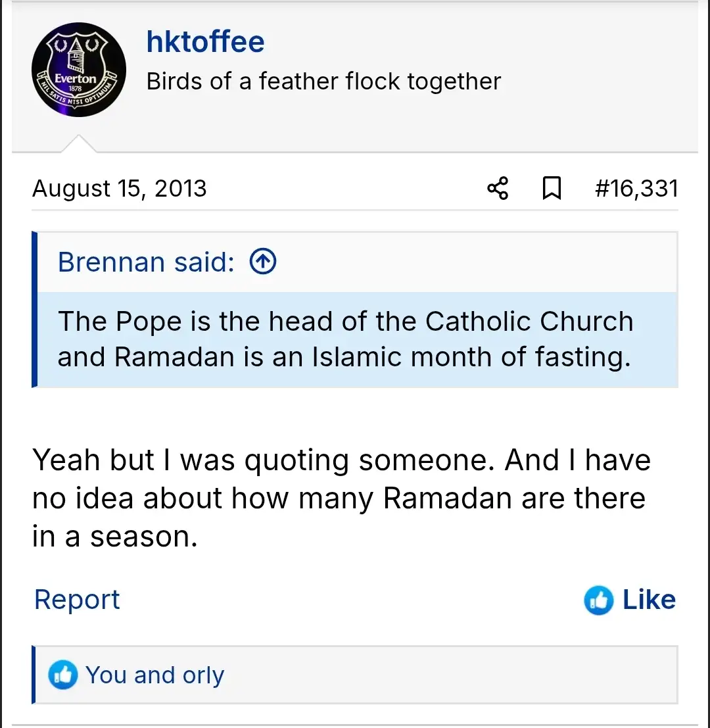This screenshot has height=728, width=710.
Task: Click the word Ramadan in the quoted text
Action: click(x=174, y=357)
